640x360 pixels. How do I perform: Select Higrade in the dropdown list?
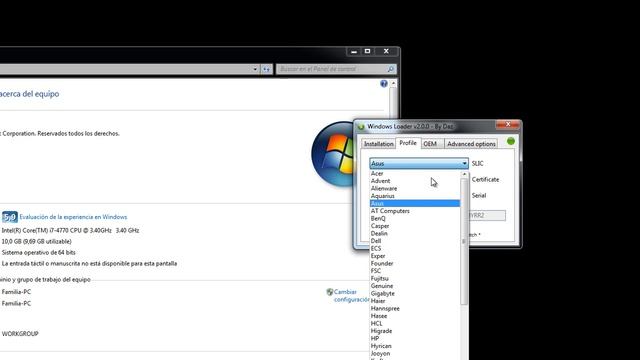tap(415, 331)
